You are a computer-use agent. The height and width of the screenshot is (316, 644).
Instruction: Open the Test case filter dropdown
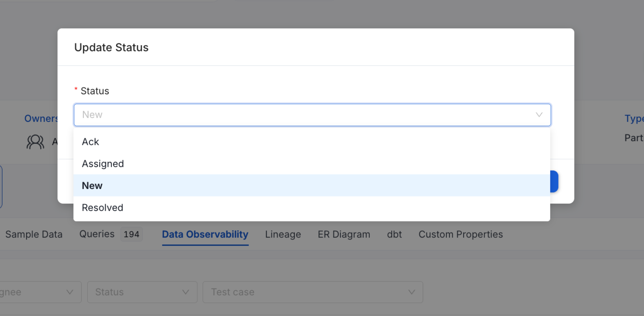312,292
